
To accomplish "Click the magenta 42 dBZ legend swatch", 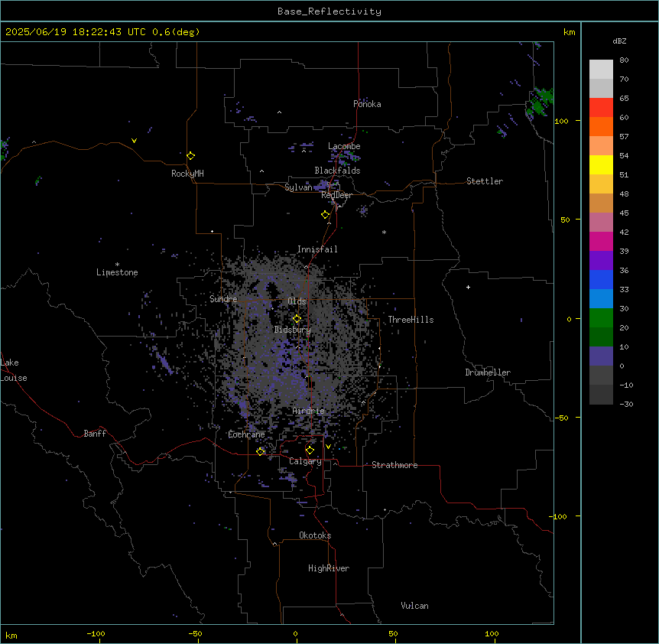I will 601,241.
